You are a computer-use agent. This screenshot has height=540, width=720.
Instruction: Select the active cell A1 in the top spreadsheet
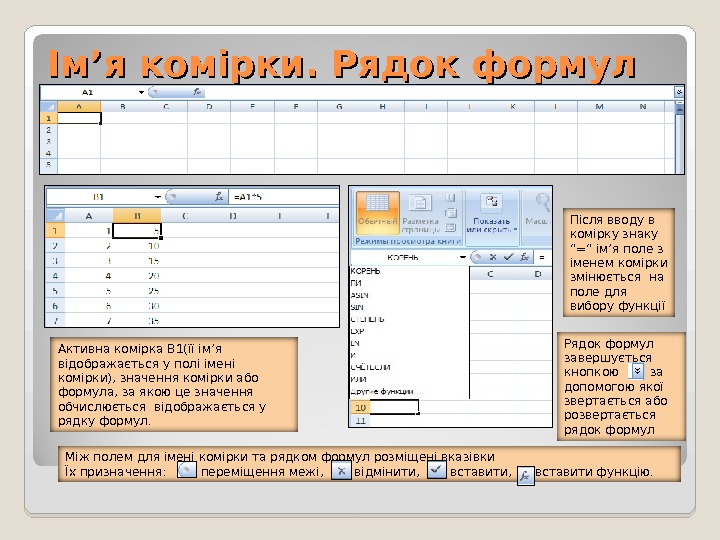pyautogui.click(x=79, y=118)
